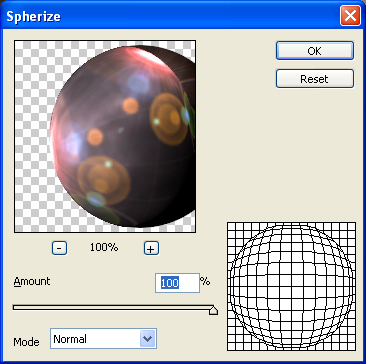This screenshot has height=364, width=366.
Task: Select the Mode combo box showing Normal
Action: click(103, 339)
